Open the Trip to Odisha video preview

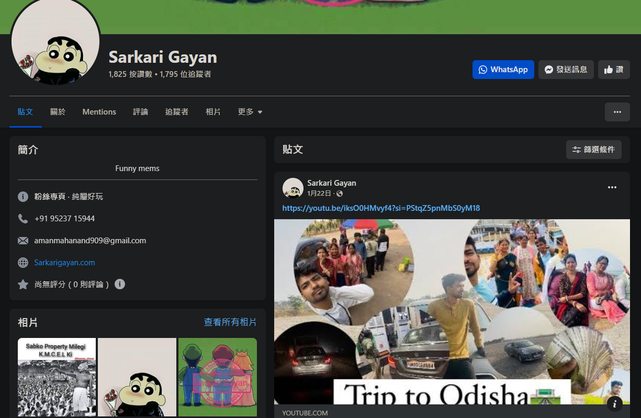[x=452, y=310]
